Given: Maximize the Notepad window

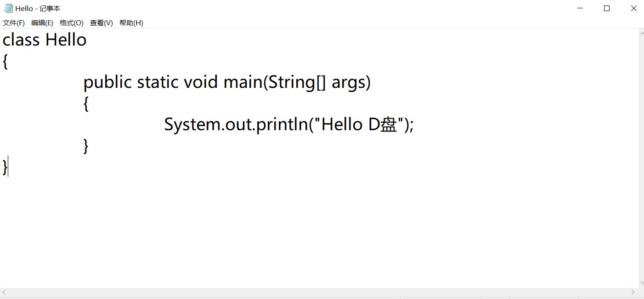Looking at the screenshot, I should (607, 8).
